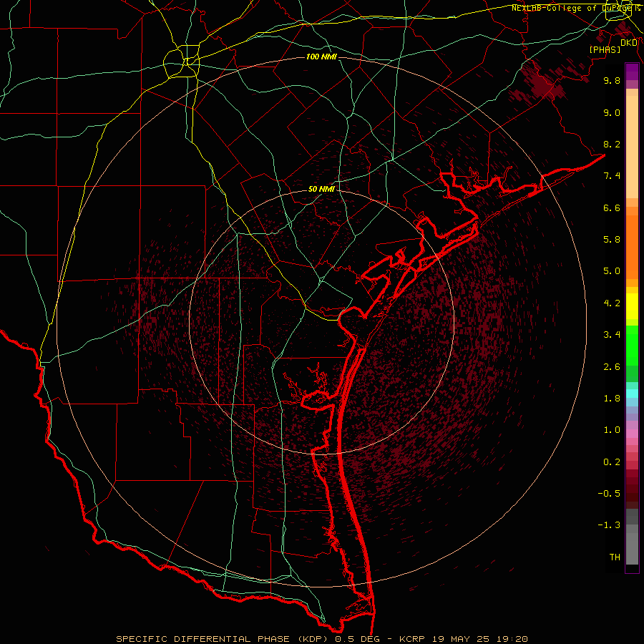Click the 100 NMI range ring label

tap(321, 57)
